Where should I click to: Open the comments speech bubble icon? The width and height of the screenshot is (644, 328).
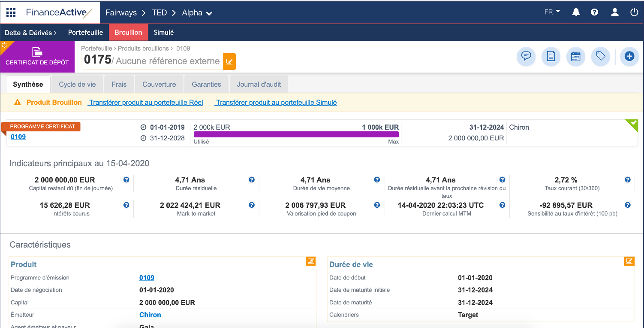(526, 56)
